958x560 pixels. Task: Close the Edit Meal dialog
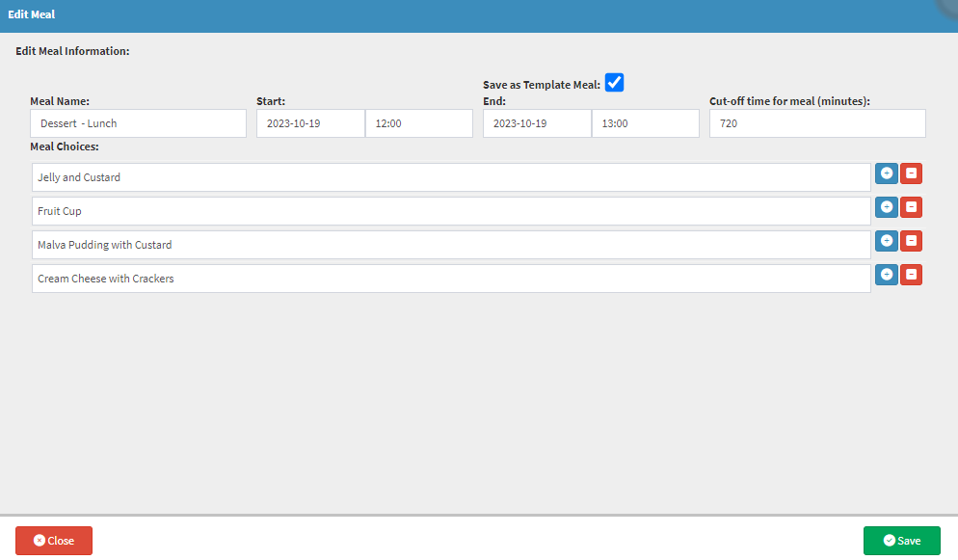pyautogui.click(x=54, y=541)
